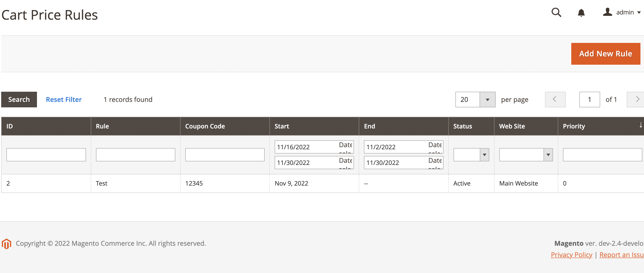This screenshot has height=273, width=644.
Task: Select the page number input field
Action: (x=590, y=99)
